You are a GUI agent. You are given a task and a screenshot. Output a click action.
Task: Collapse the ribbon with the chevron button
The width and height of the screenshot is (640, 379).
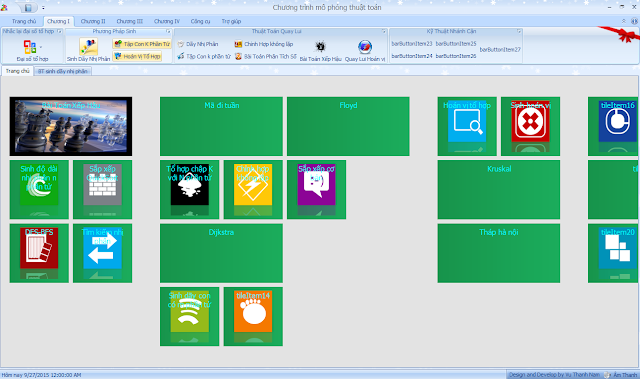624,21
